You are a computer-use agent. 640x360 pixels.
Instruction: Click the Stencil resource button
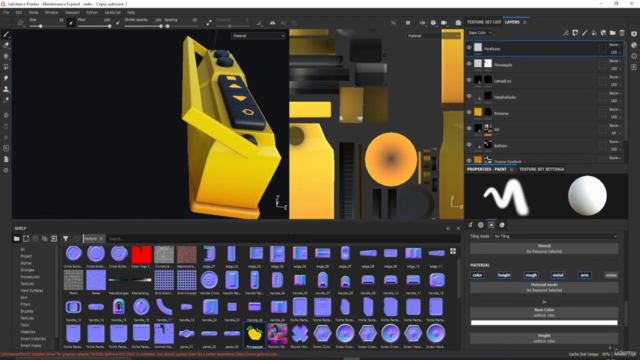[x=544, y=249]
